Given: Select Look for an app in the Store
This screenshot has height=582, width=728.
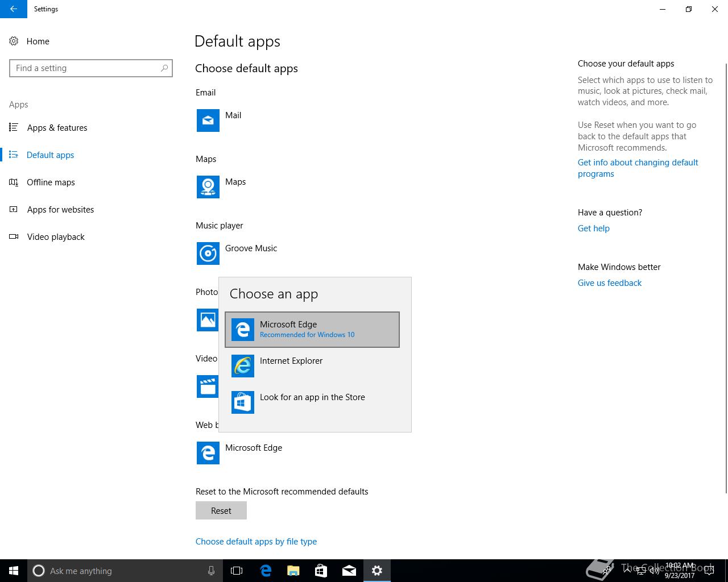Looking at the screenshot, I should tap(312, 402).
